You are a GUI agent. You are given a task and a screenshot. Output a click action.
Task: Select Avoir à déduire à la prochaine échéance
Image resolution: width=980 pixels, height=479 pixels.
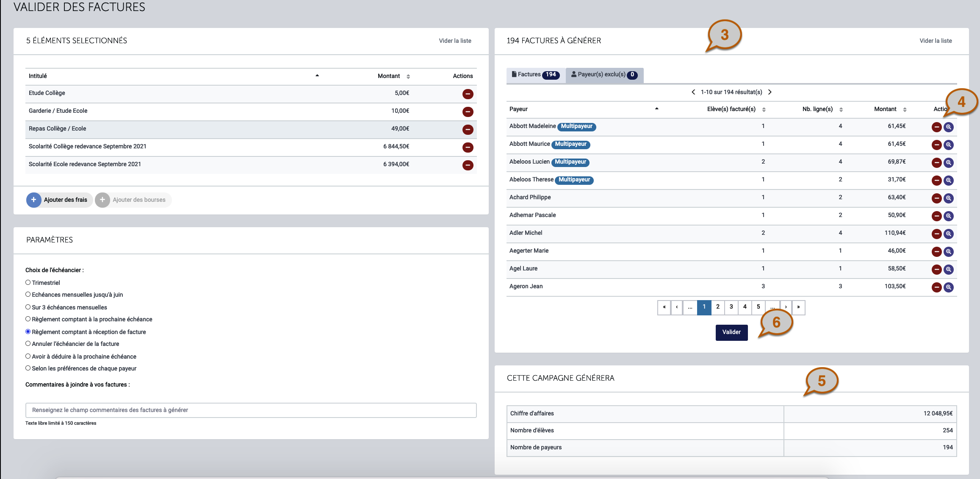(x=28, y=356)
